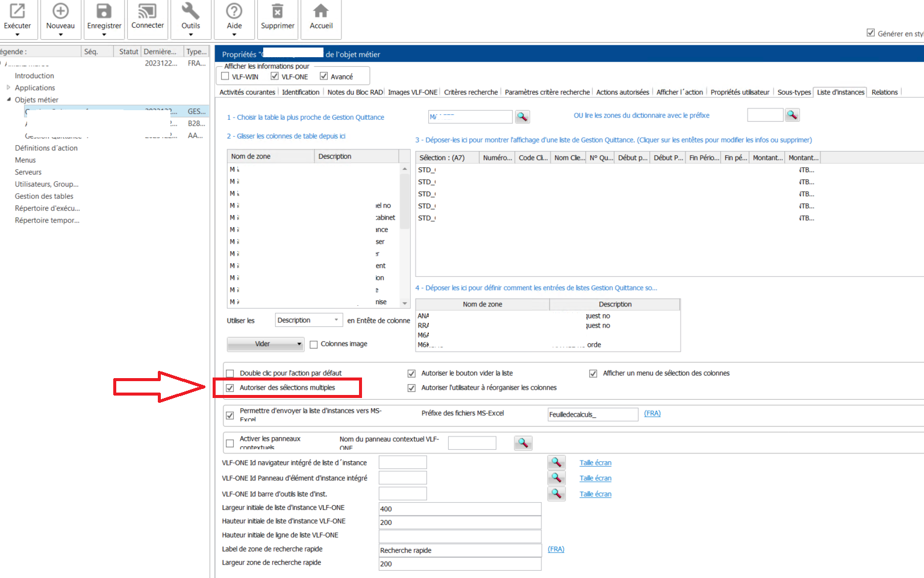Select Gestion des tables in tree
Screen dimensions: 924x578
pos(44,196)
